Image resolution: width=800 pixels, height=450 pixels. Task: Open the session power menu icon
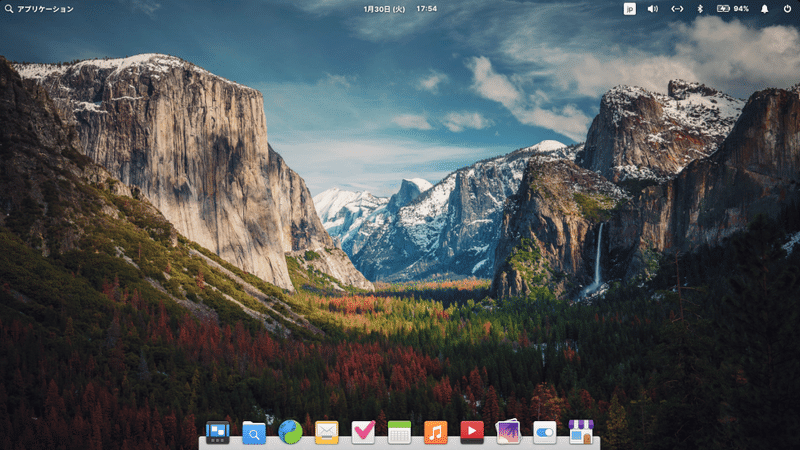pyautogui.click(x=787, y=9)
